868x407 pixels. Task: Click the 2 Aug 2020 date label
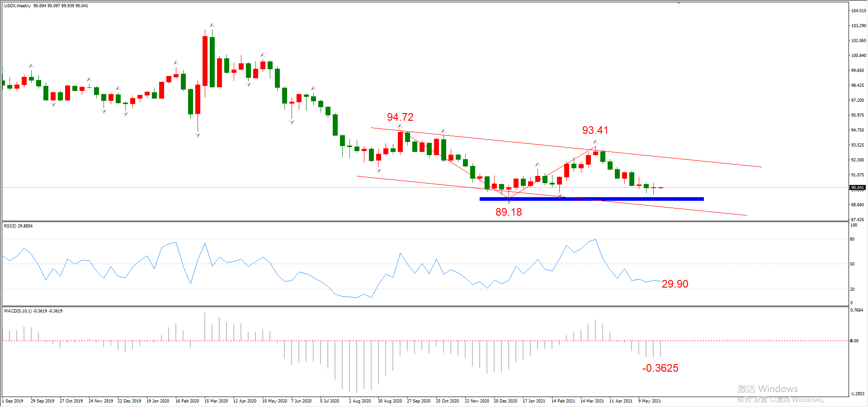[x=360, y=401]
